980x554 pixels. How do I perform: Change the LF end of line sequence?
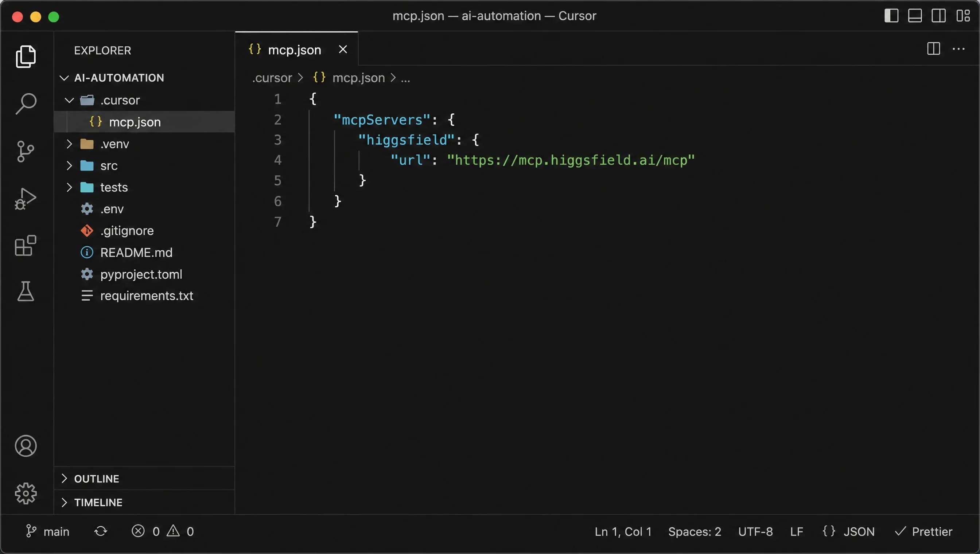click(796, 531)
